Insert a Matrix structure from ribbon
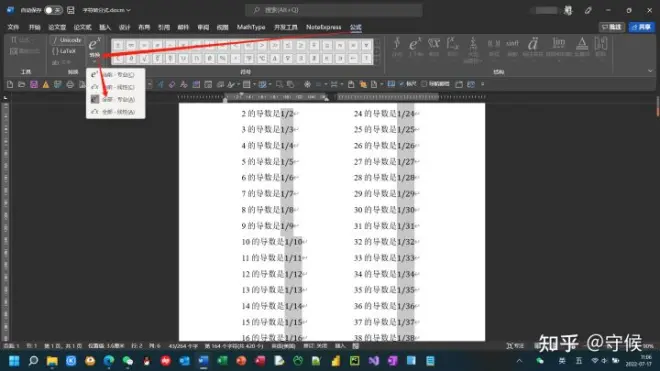The width and height of the screenshot is (660, 371). 601,47
